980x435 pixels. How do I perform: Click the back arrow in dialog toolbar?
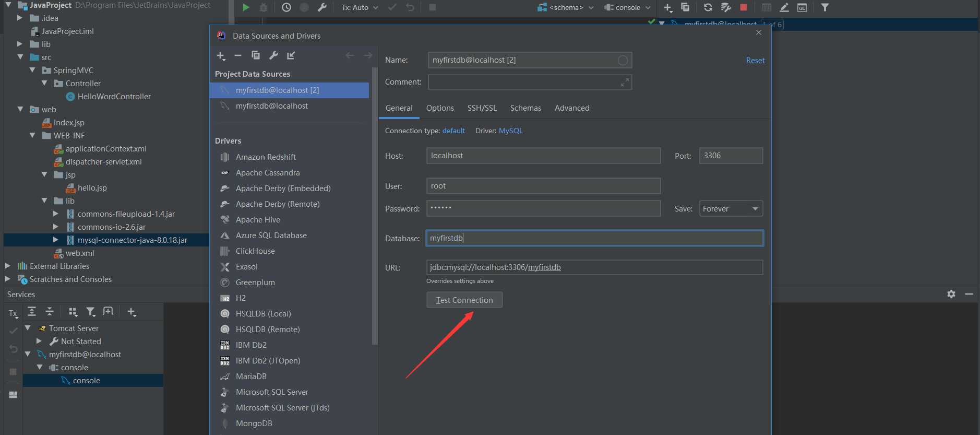pos(350,55)
